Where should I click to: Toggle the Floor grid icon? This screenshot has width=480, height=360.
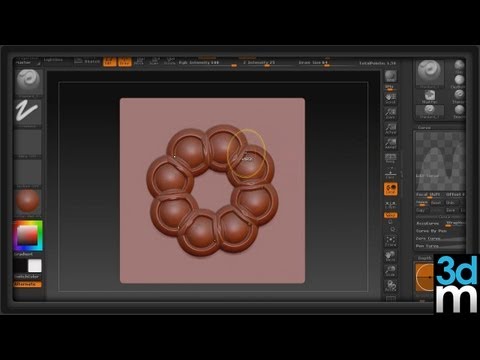click(x=390, y=173)
